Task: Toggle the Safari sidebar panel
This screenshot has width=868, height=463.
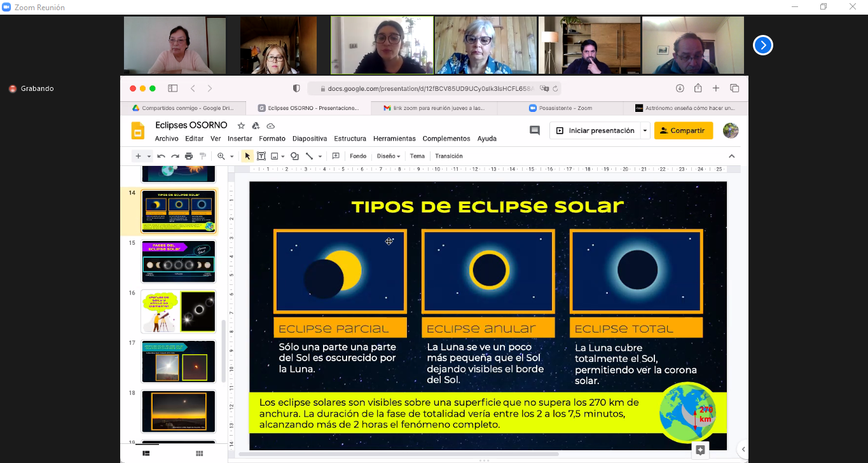Action: tap(172, 88)
